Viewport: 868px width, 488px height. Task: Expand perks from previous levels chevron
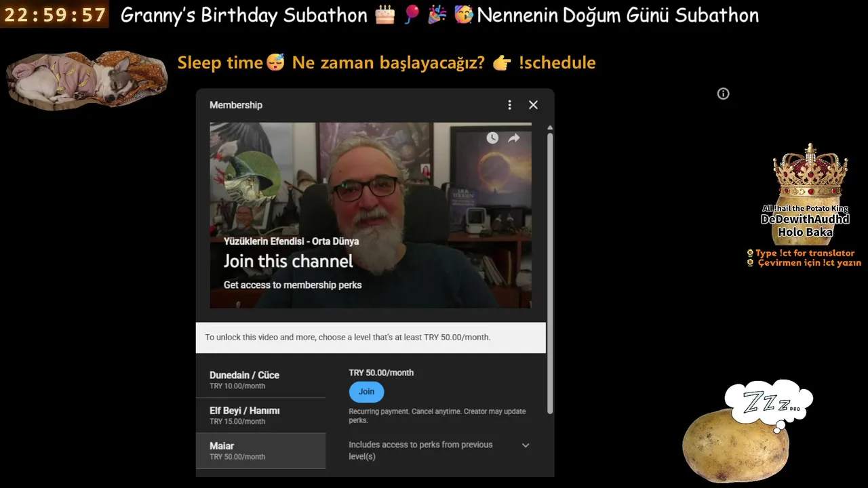point(526,445)
